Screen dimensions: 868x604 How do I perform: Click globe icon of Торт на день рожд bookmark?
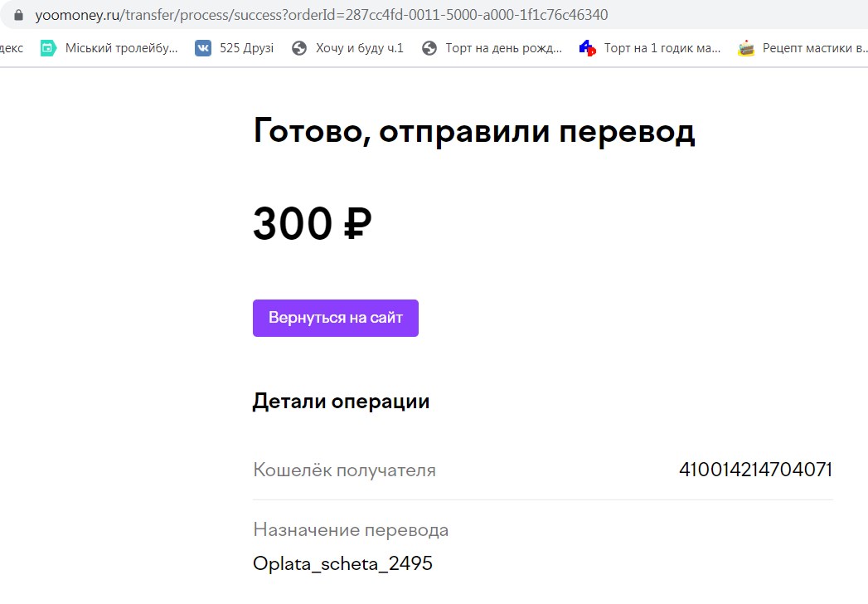click(429, 48)
